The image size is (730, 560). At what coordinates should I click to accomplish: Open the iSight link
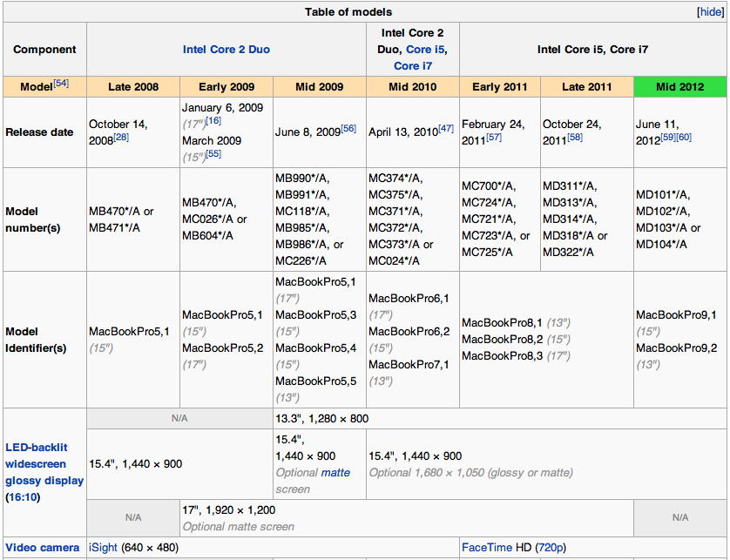pos(103,548)
